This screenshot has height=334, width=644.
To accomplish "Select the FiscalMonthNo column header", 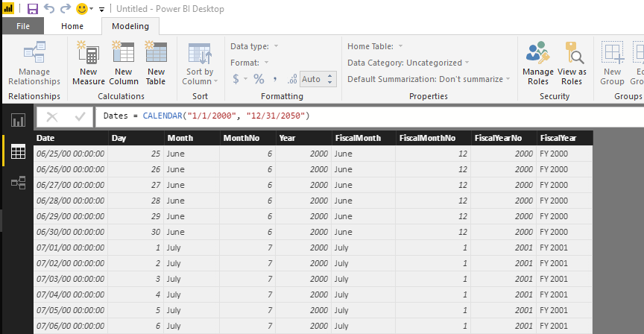I will click(x=433, y=138).
